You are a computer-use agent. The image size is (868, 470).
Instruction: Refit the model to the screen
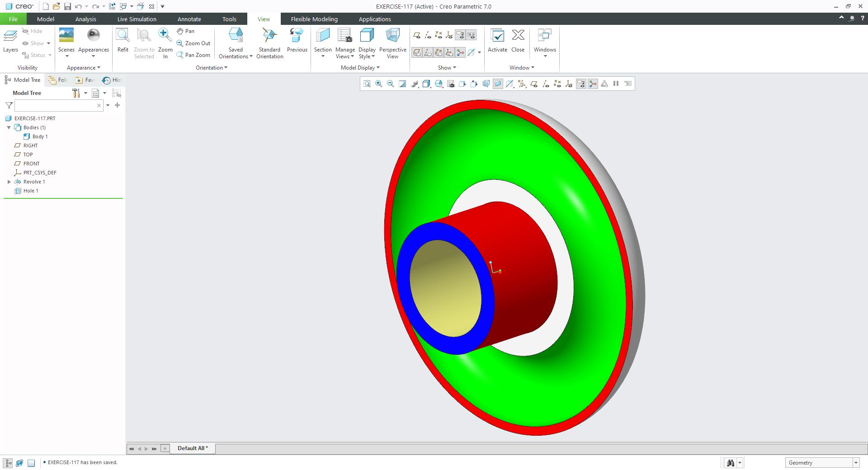tap(123, 41)
